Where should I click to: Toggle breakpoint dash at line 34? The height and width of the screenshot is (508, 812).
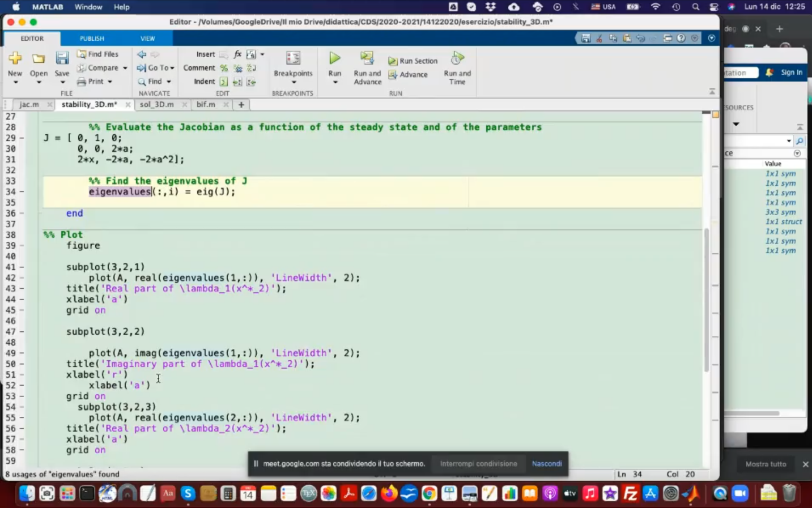click(x=22, y=192)
